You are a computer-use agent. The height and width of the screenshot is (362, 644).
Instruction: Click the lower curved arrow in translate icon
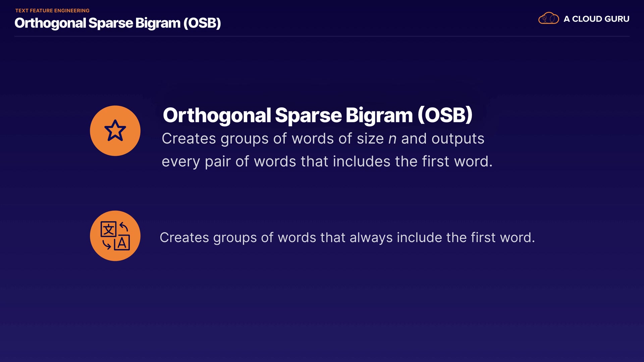(107, 245)
